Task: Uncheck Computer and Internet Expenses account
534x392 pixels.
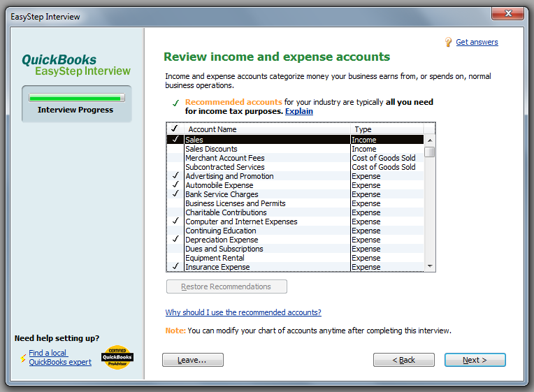Action: coord(175,222)
